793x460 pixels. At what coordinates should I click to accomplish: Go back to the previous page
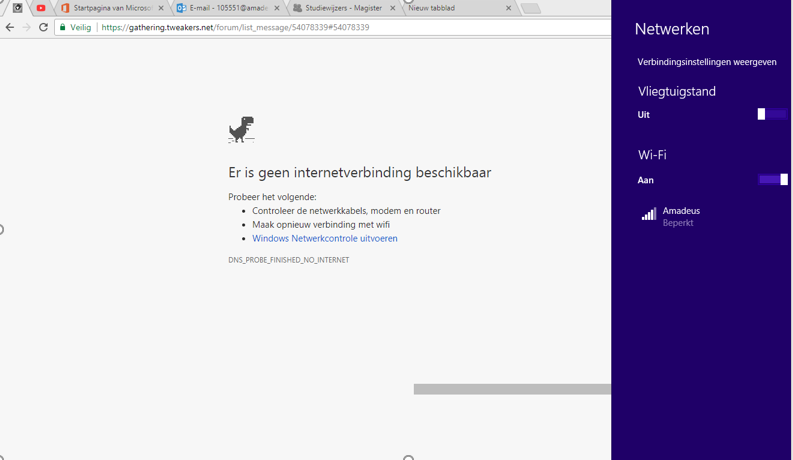pos(10,27)
